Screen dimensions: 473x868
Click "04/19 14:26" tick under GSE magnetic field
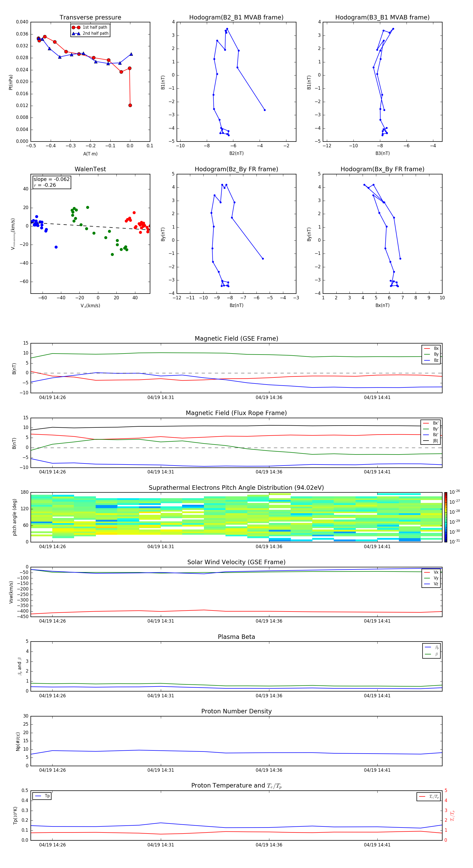point(53,398)
